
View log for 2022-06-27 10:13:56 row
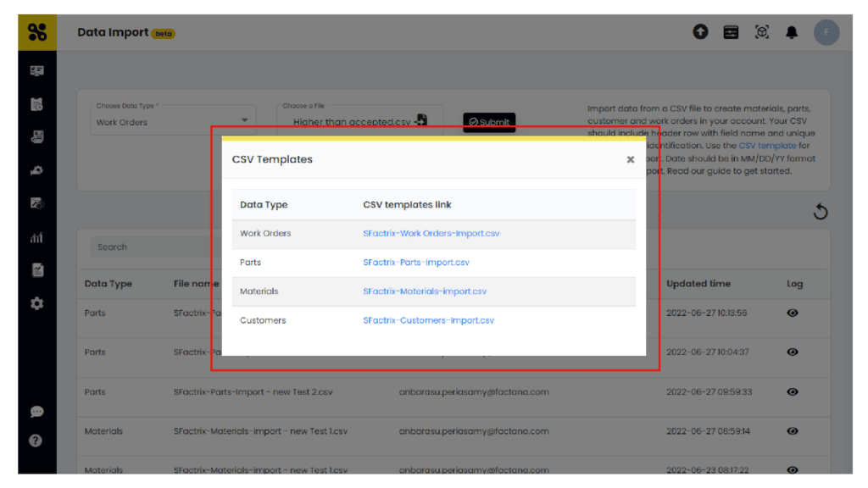pyautogui.click(x=793, y=313)
